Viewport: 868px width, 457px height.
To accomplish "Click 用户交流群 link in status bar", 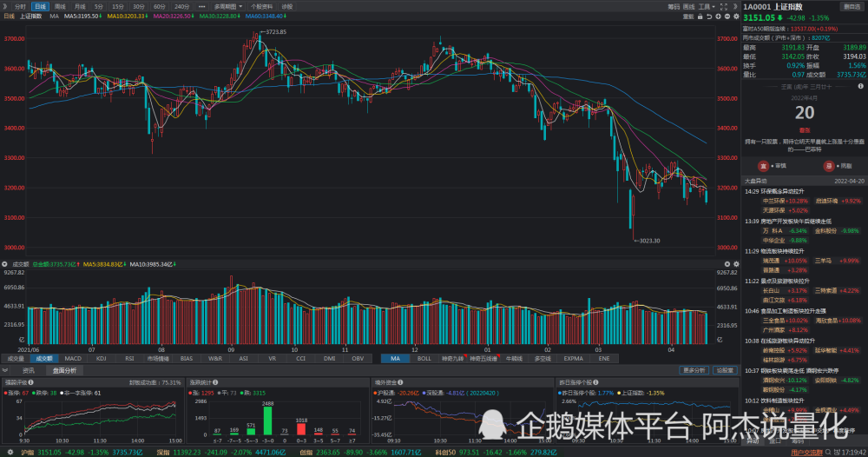I will coord(806,453).
